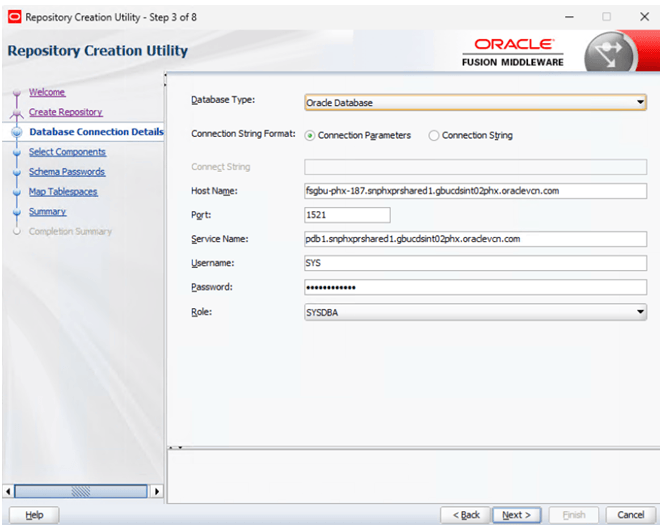This screenshot has width=660, height=526.
Task: Click the Service Name label
Action: (220, 239)
